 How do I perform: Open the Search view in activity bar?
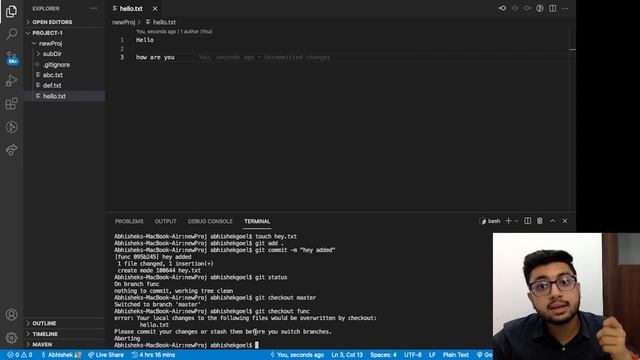tap(11, 33)
